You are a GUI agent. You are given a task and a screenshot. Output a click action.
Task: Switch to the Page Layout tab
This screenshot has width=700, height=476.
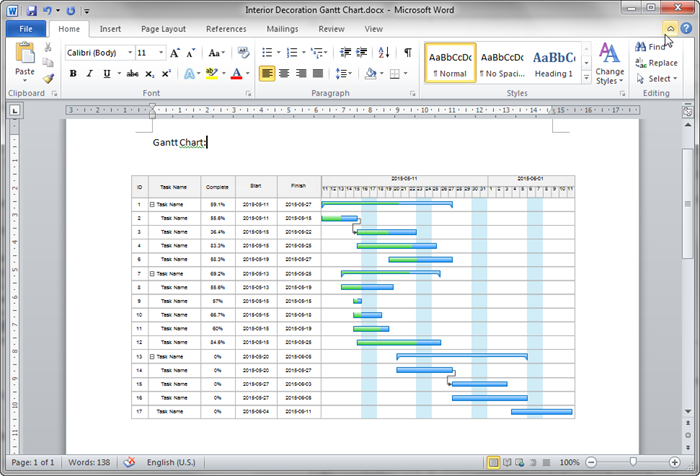click(163, 29)
